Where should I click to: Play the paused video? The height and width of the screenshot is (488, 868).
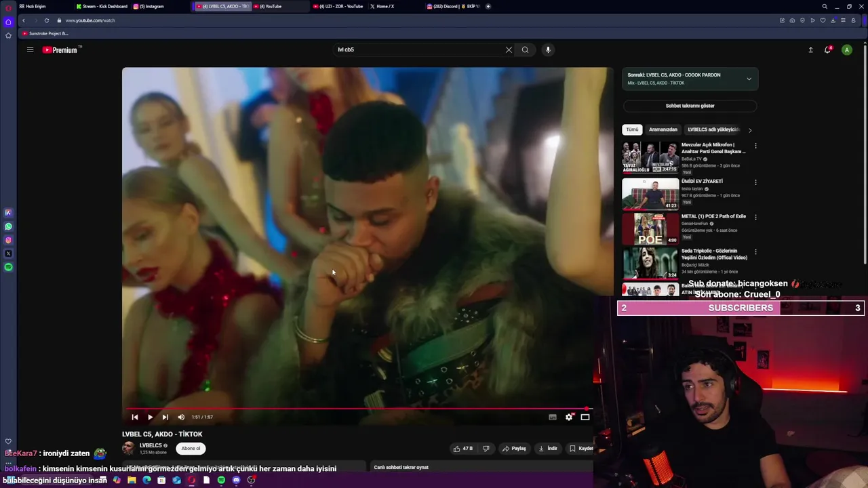pyautogui.click(x=150, y=417)
